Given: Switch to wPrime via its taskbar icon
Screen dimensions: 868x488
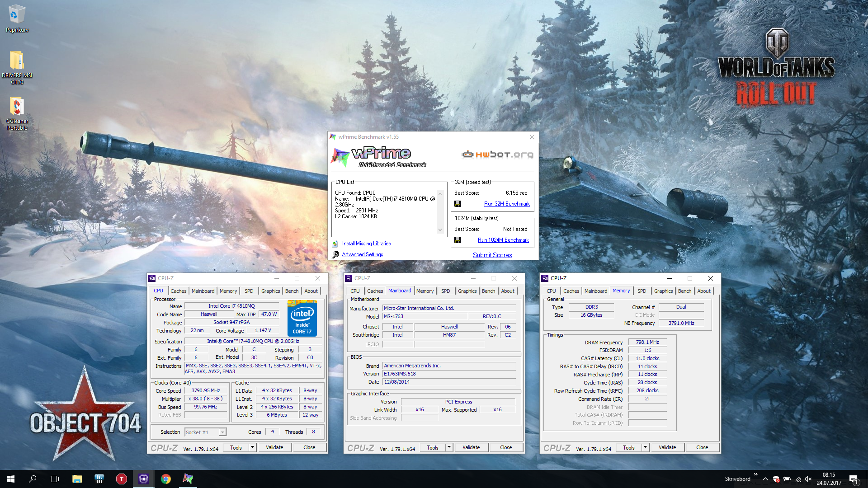Looking at the screenshot, I should point(188,479).
